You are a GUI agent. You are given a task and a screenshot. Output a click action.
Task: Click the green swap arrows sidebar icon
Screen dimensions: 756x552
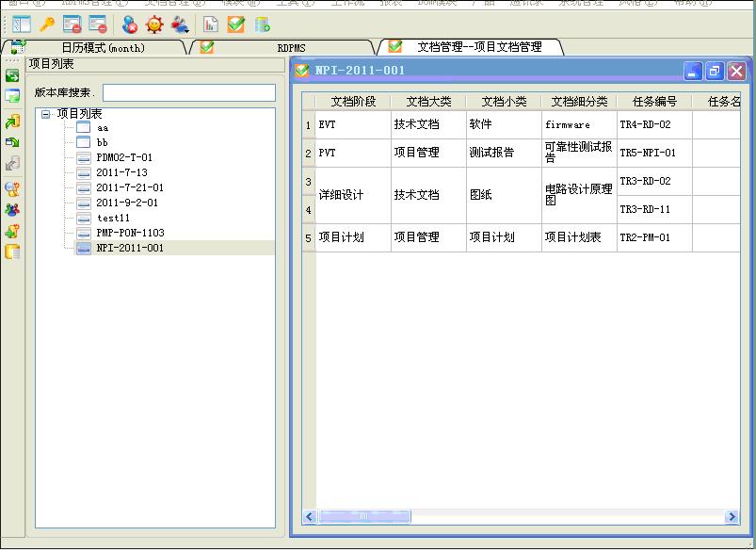pos(12,75)
